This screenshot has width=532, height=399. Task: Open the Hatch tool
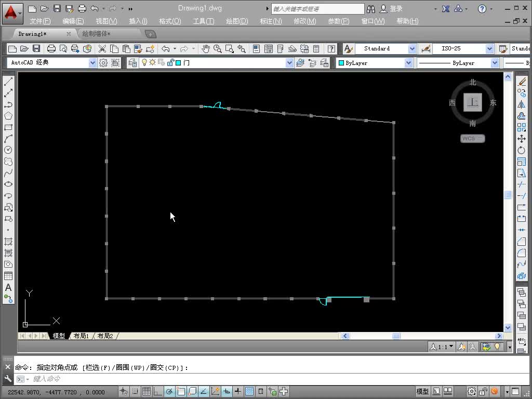(x=8, y=241)
